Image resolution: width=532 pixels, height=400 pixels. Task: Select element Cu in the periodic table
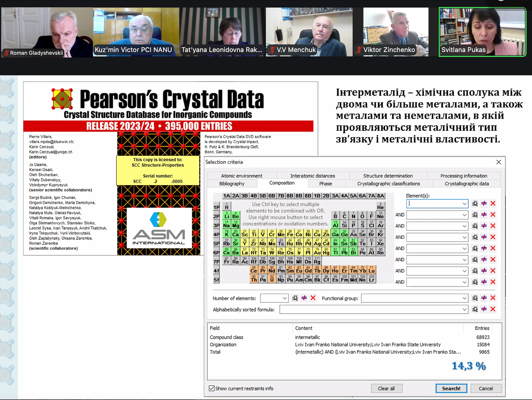click(x=317, y=233)
